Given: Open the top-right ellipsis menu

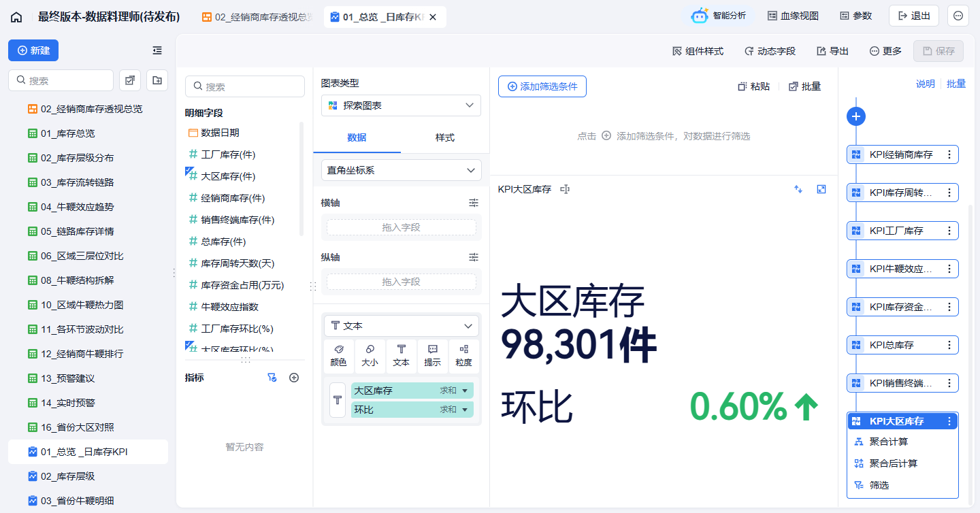Looking at the screenshot, I should point(958,16).
